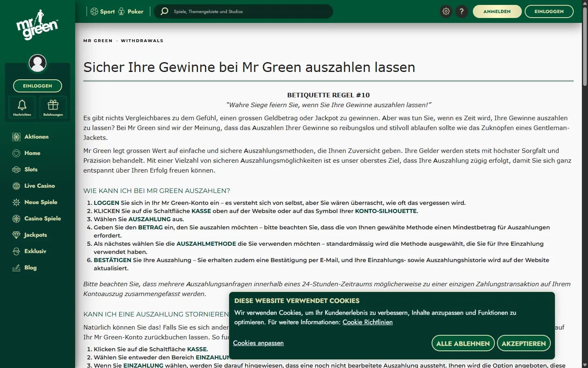Screen dimensions: 588x368
Task: Click the Jackpots diamond icon
Action: [16, 235]
